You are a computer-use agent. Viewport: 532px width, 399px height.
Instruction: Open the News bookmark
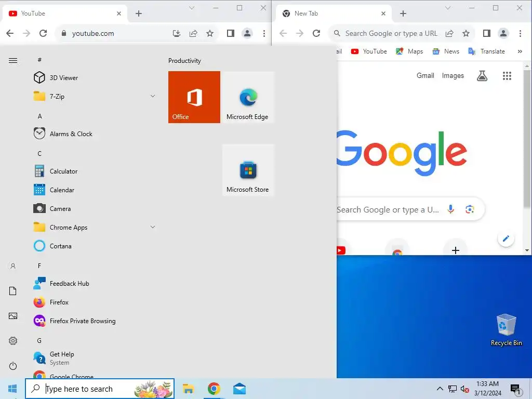coord(446,51)
